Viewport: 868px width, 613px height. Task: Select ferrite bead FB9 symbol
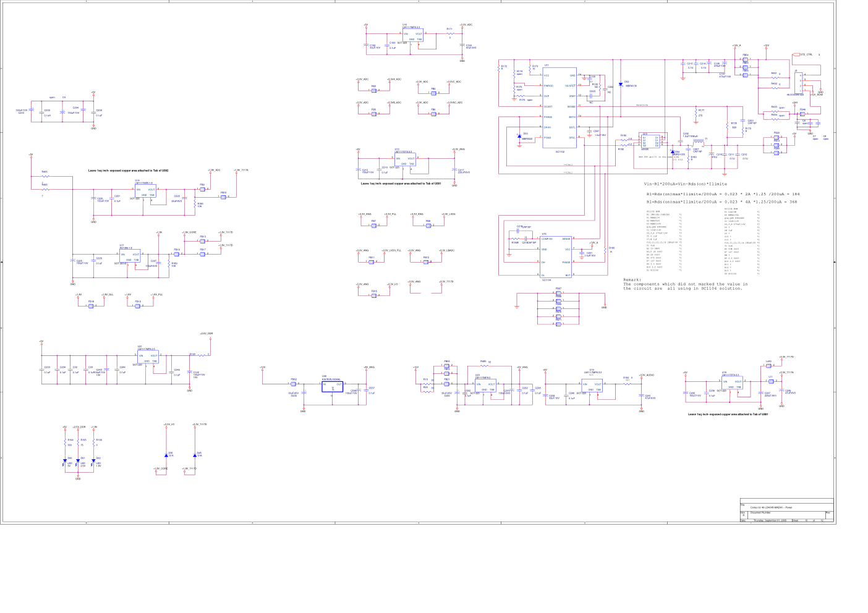click(x=202, y=189)
